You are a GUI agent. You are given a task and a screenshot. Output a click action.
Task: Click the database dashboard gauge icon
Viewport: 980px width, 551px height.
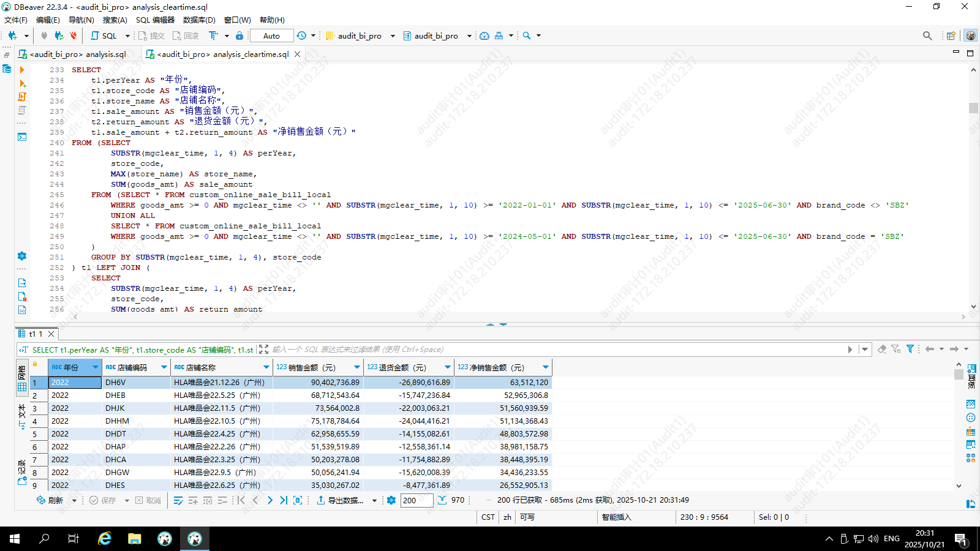pyautogui.click(x=484, y=36)
